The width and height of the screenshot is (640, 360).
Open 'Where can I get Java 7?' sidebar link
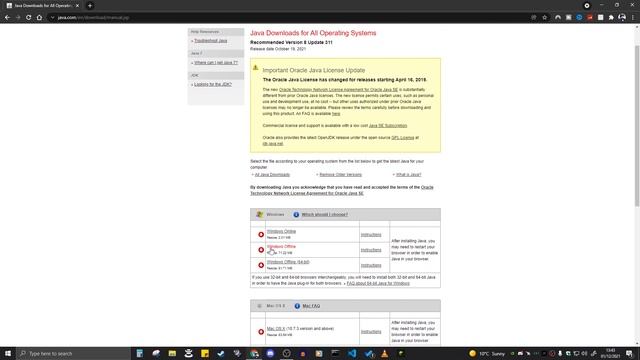216,63
